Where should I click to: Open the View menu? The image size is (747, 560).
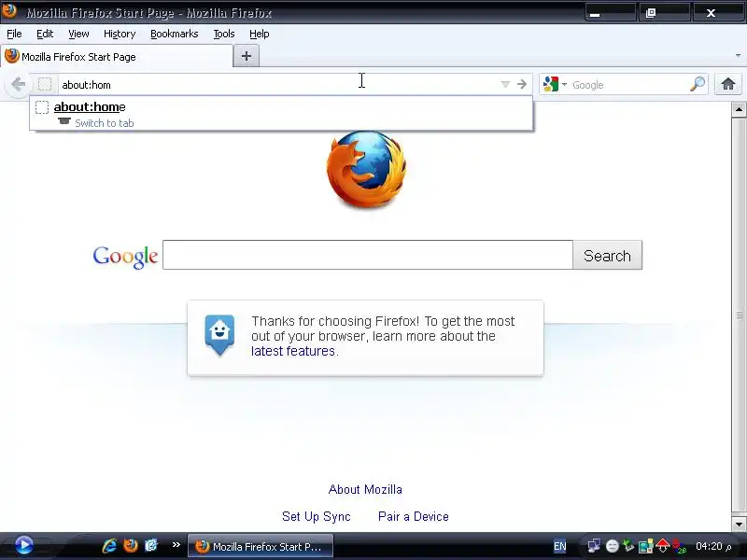[78, 34]
